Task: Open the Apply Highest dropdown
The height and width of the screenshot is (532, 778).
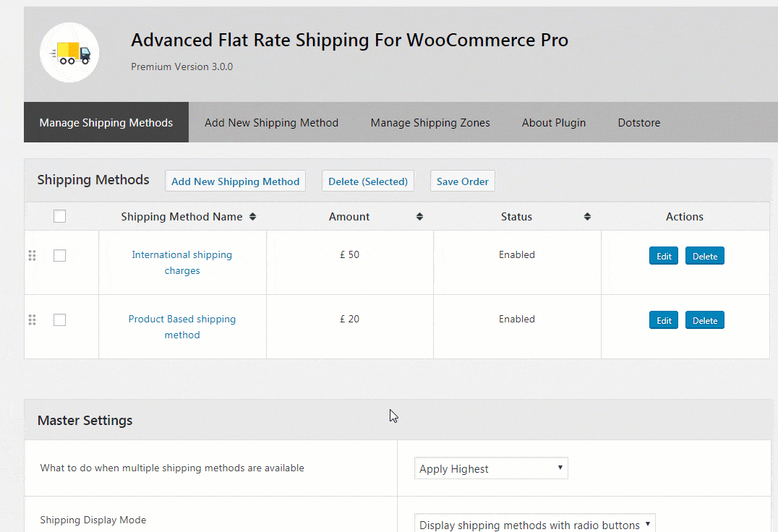Action: click(491, 468)
